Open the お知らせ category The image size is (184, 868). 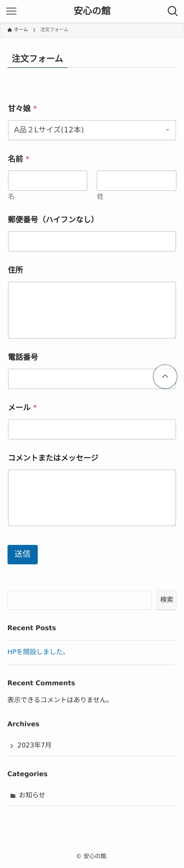pos(32,795)
